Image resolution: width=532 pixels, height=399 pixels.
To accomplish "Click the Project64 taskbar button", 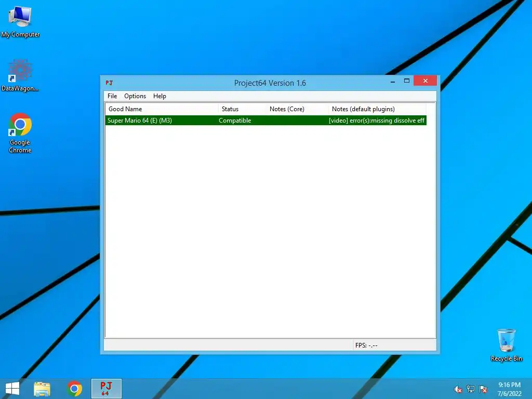I will click(x=106, y=389).
